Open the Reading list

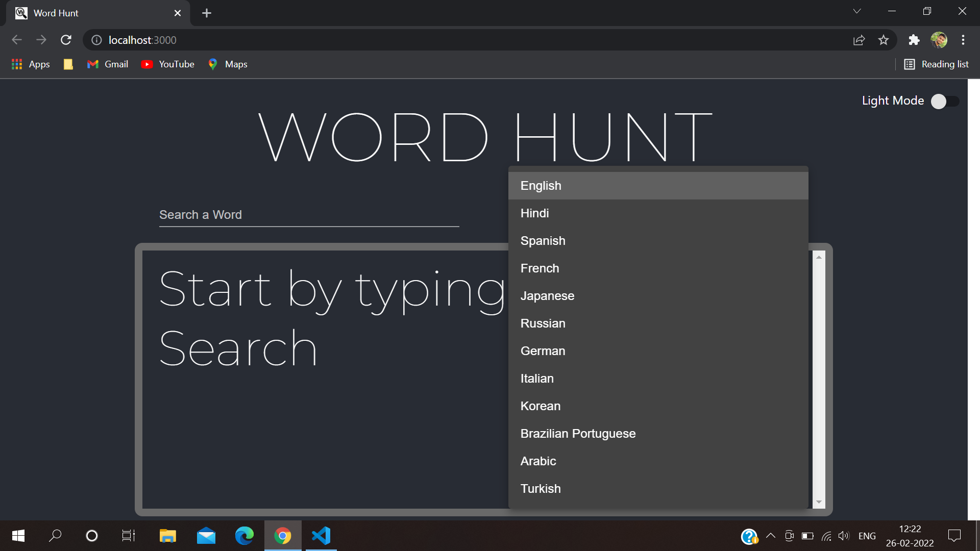pyautogui.click(x=937, y=64)
